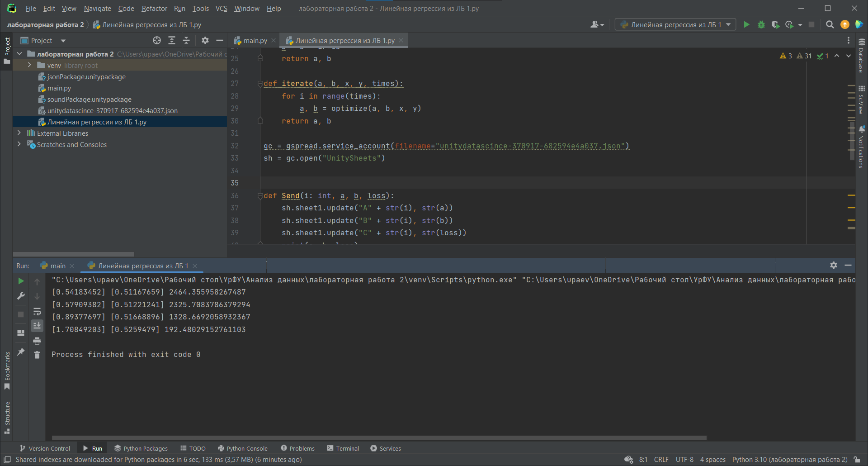Fold the iterate function definition

[260, 83]
